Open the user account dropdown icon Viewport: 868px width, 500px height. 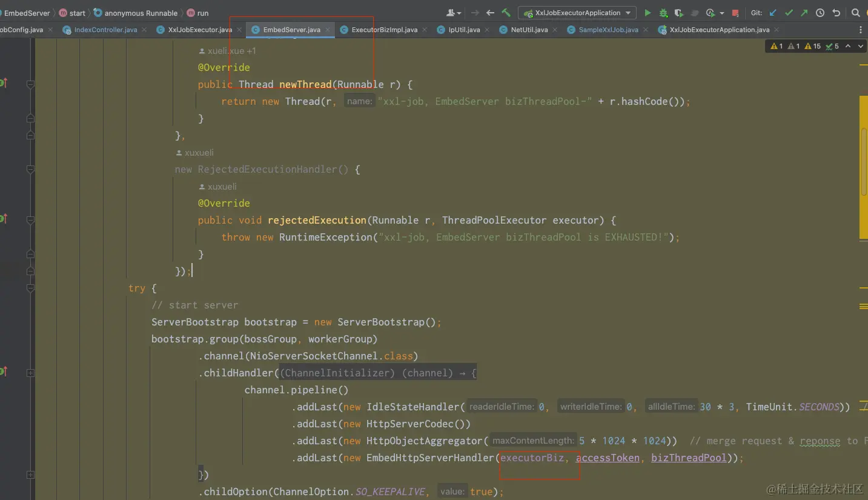(453, 13)
